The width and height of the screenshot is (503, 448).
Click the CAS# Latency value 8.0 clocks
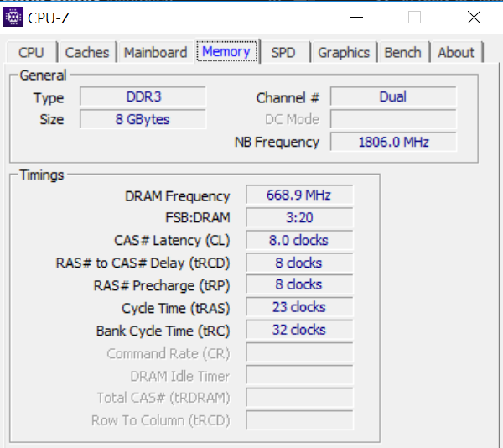(299, 240)
